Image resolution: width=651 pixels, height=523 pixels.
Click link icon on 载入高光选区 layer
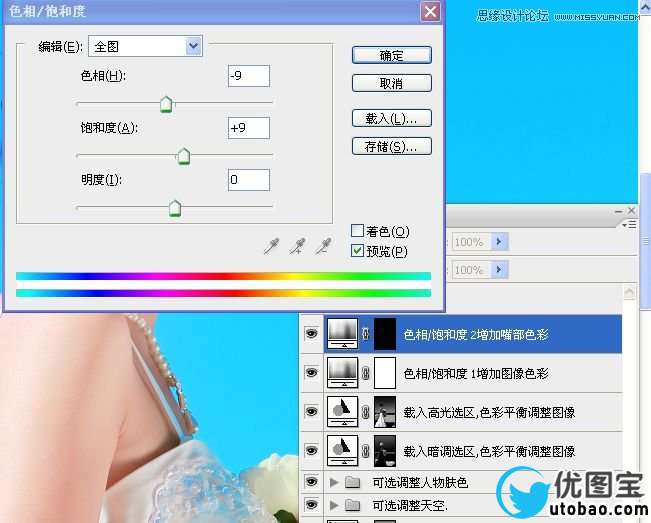tap(365, 412)
